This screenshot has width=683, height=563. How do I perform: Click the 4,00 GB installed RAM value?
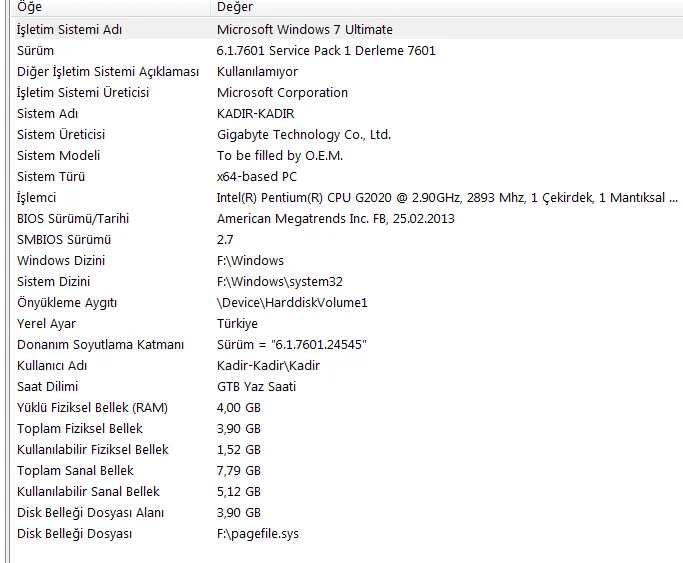click(239, 408)
